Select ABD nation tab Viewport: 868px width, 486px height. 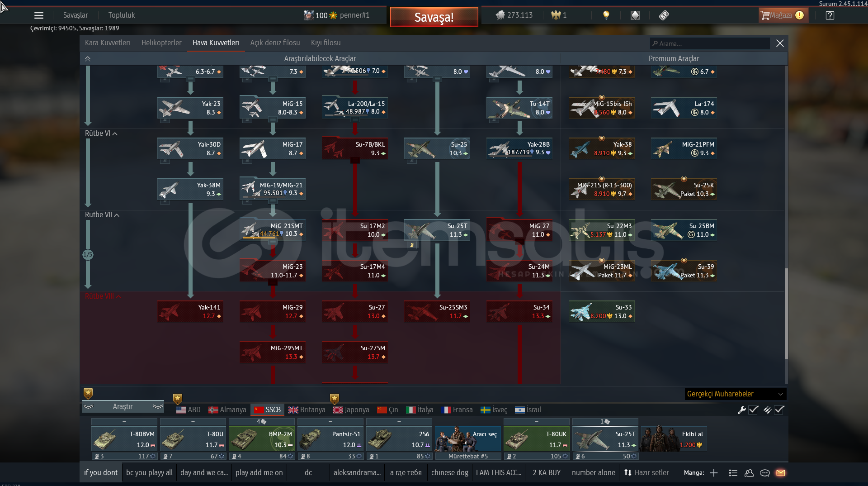pos(189,410)
